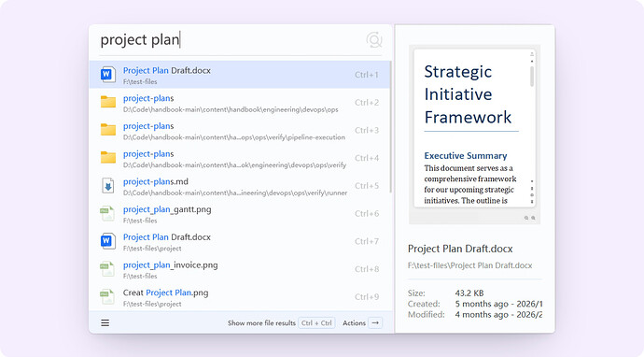Click the Ctrl+7 shortcut hint
Image resolution: width=644 pixels, height=357 pixels.
(367, 241)
